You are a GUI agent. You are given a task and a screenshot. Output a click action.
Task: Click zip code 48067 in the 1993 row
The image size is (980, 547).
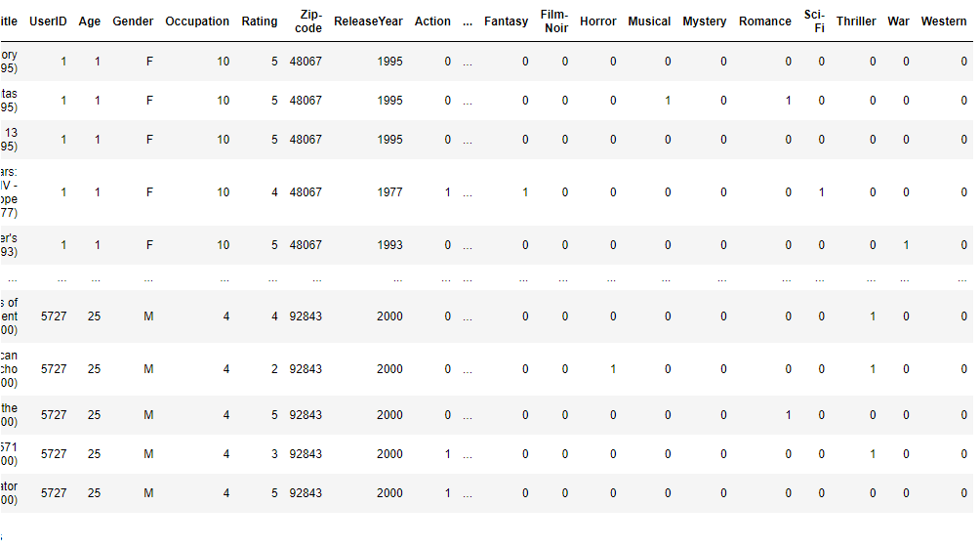[x=306, y=245]
